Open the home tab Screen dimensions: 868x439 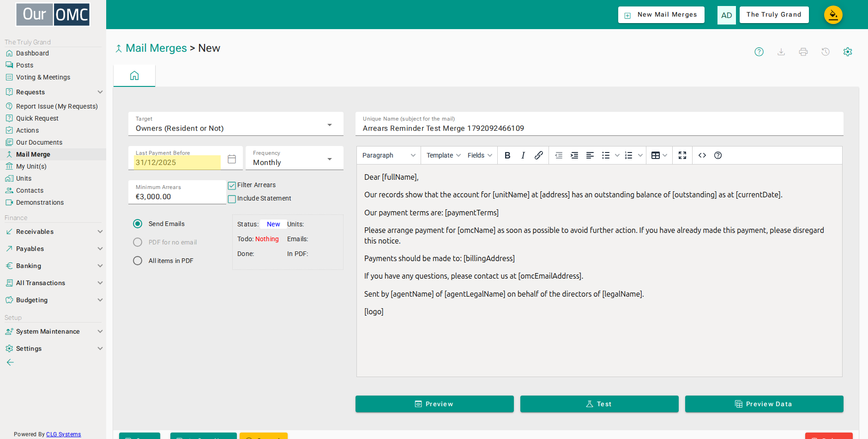tap(134, 75)
